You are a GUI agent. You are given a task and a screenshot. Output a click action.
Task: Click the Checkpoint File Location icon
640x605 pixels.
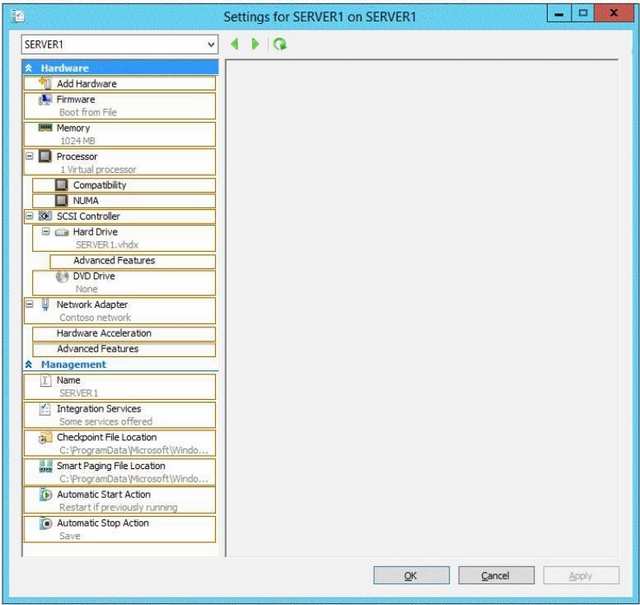pyautogui.click(x=45, y=438)
